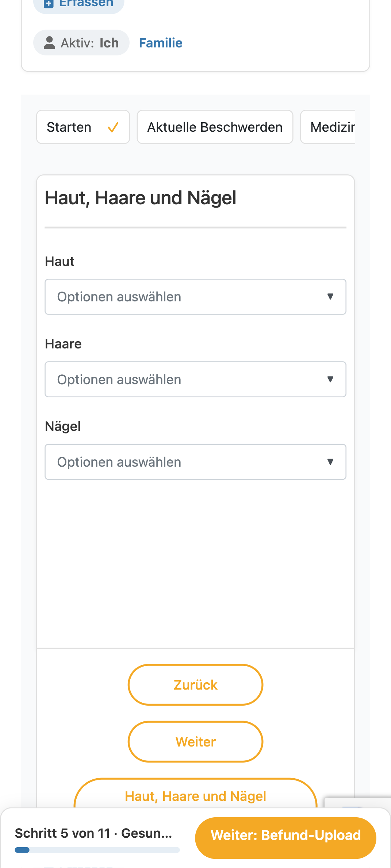Open the Aktuelle Beschwerden tab
Image resolution: width=391 pixels, height=868 pixels.
(215, 127)
